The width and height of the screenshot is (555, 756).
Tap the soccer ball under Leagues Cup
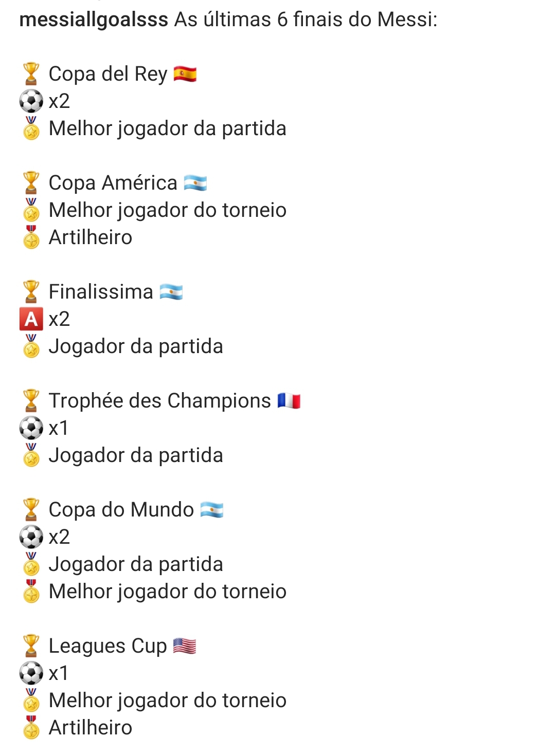tap(31, 673)
